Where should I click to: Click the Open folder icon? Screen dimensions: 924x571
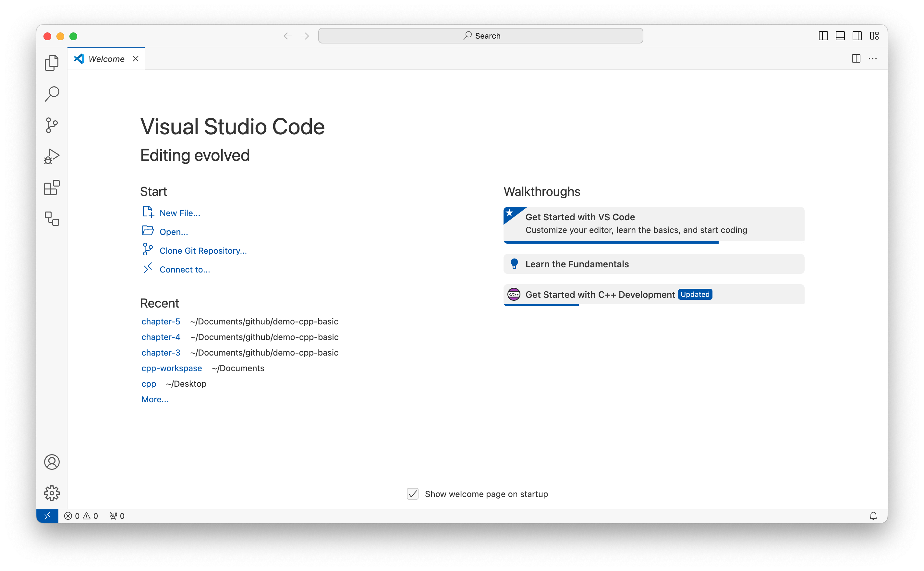(148, 230)
